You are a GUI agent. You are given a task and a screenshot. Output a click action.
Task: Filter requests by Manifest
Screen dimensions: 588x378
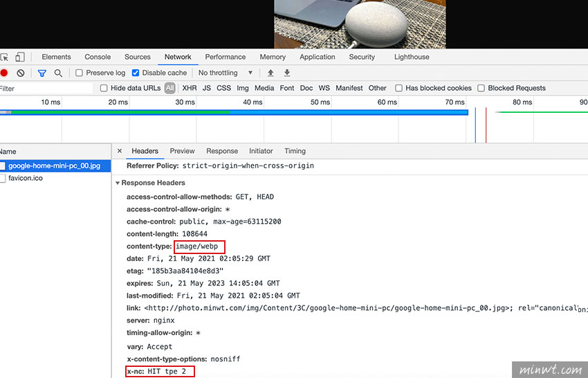pos(349,88)
